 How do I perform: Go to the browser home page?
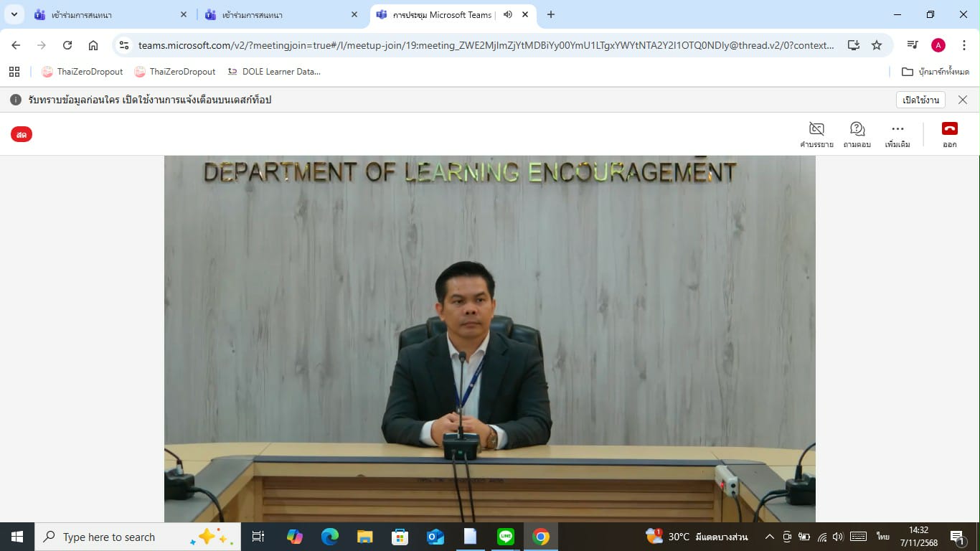tap(93, 45)
